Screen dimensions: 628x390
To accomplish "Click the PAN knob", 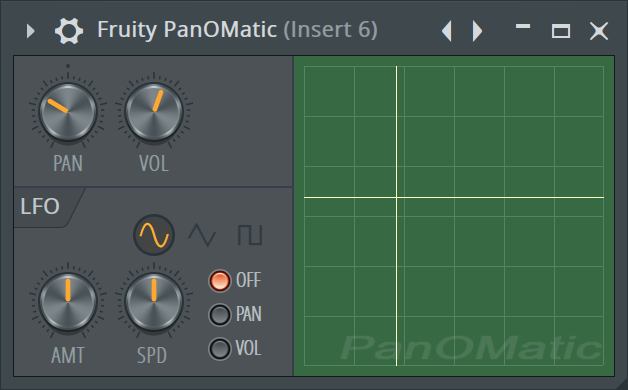I will 68,112.
